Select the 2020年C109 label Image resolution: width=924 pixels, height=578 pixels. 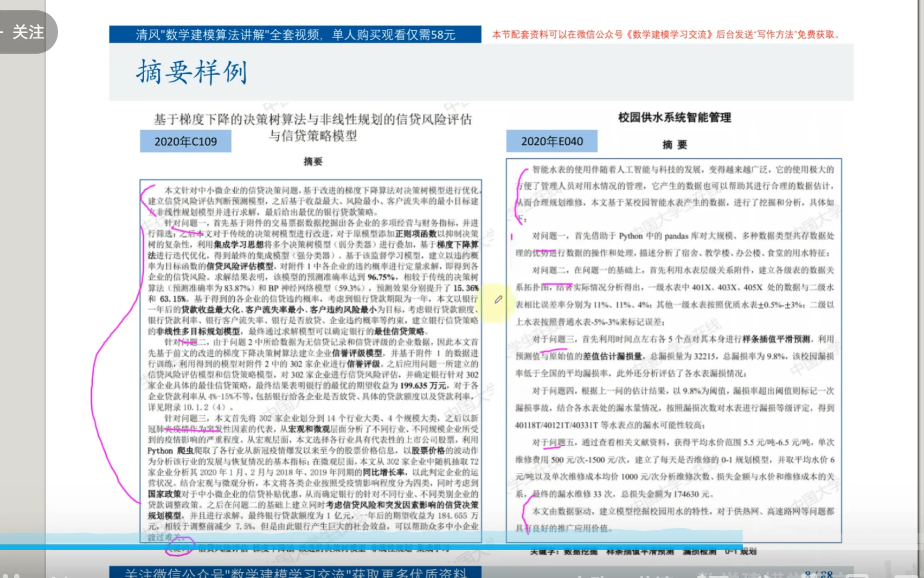coord(185,142)
